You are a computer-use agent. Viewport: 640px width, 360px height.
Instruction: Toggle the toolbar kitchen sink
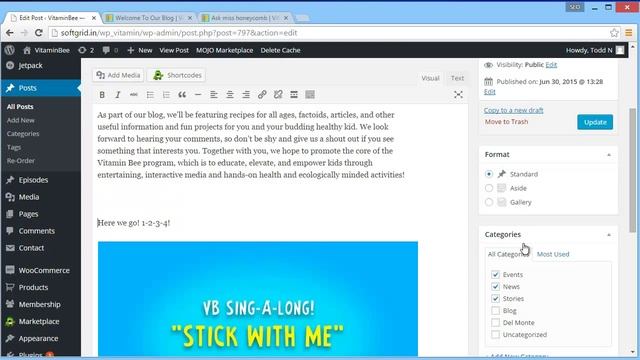point(310,95)
